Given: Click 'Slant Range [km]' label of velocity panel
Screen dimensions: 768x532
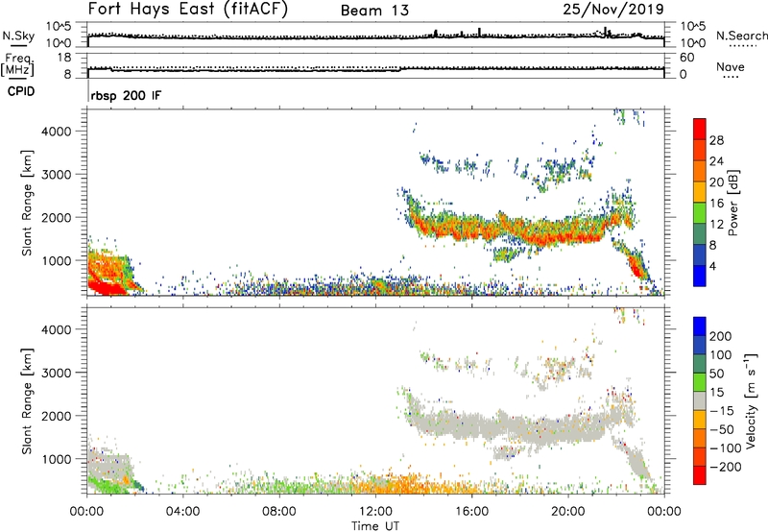Looking at the screenshot, I should [x=27, y=401].
